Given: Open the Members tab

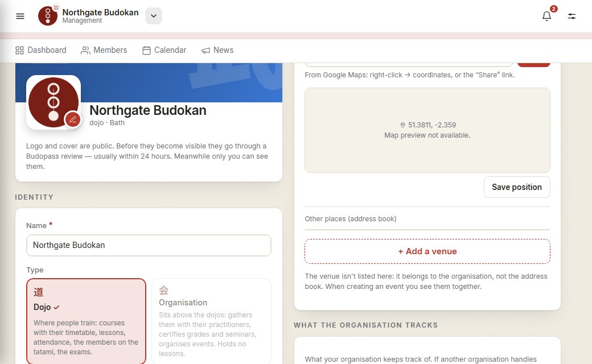Looking at the screenshot, I should (x=104, y=50).
